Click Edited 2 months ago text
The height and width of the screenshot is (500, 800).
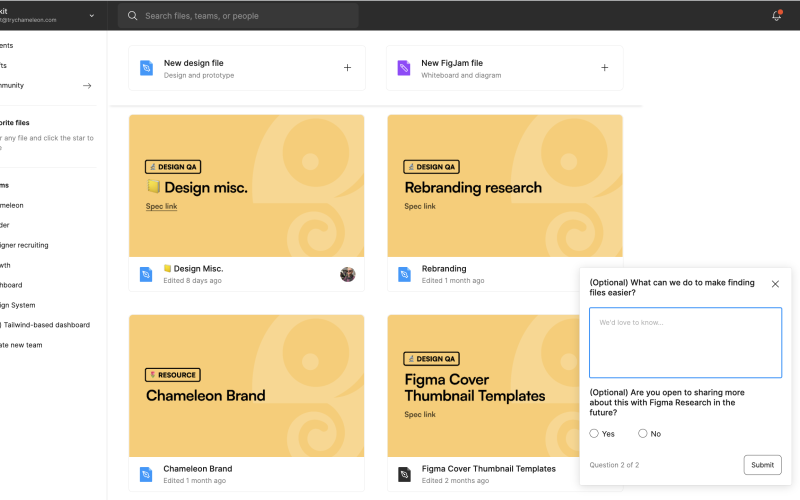coord(455,481)
